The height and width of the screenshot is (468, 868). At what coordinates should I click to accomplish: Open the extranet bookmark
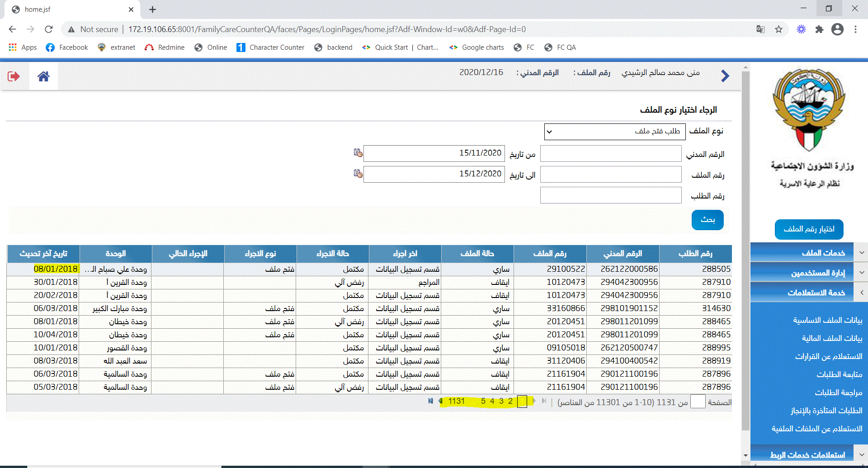[x=117, y=47]
